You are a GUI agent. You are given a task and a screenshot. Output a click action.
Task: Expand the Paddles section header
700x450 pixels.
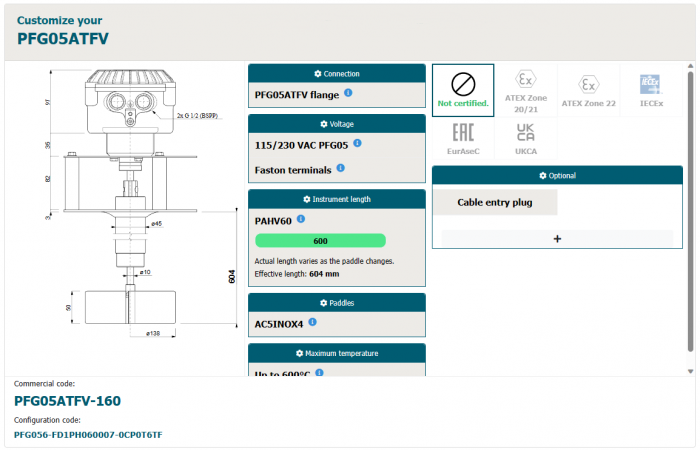(x=336, y=302)
